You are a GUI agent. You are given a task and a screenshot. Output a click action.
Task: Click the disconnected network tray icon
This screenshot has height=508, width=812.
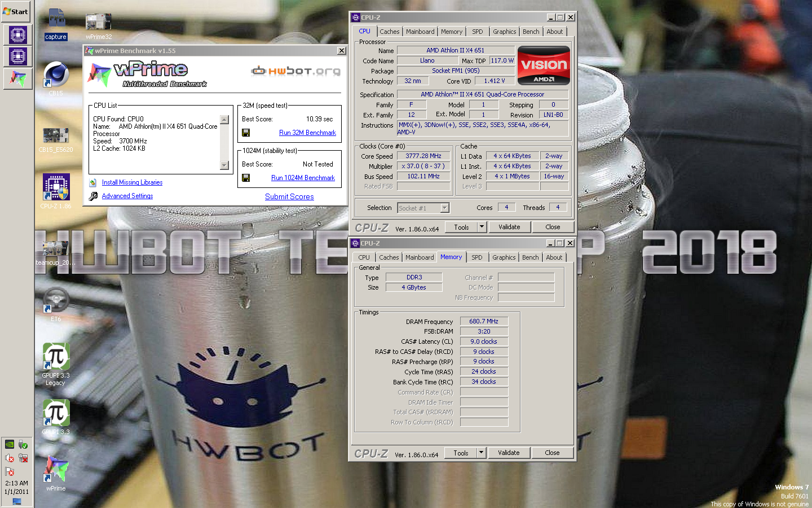[x=23, y=458]
